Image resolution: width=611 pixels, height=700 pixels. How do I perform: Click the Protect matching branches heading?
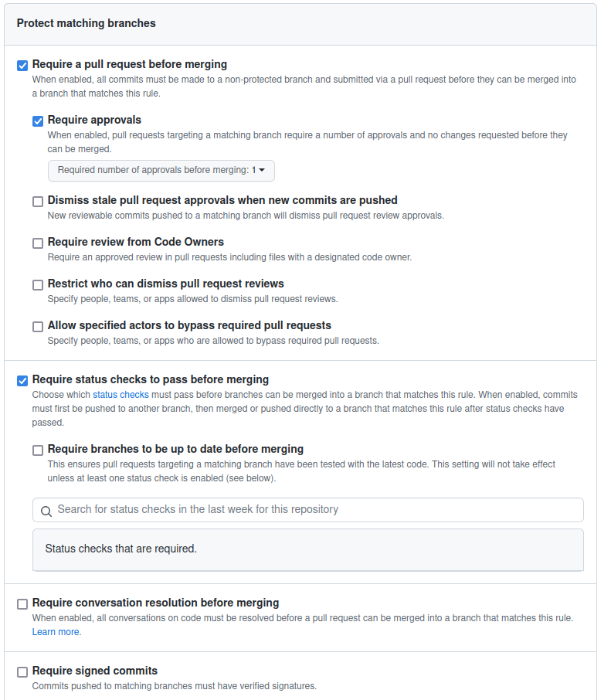tap(87, 23)
